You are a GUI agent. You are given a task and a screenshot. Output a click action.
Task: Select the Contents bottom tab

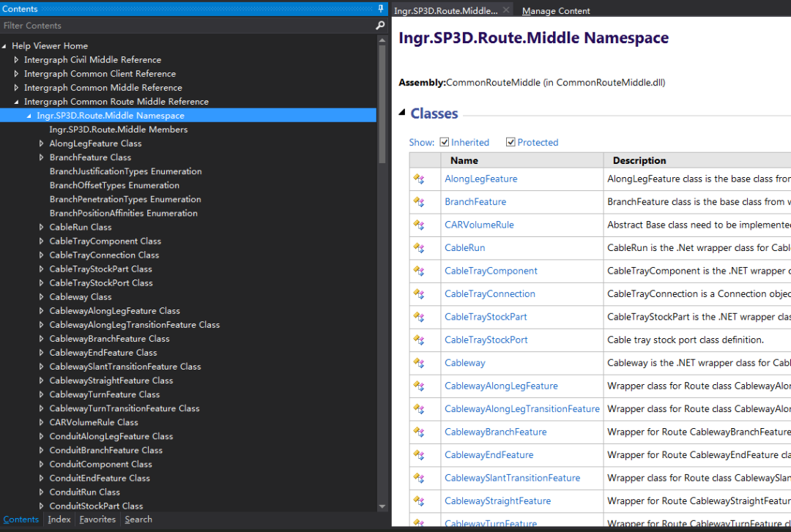pyautogui.click(x=21, y=520)
